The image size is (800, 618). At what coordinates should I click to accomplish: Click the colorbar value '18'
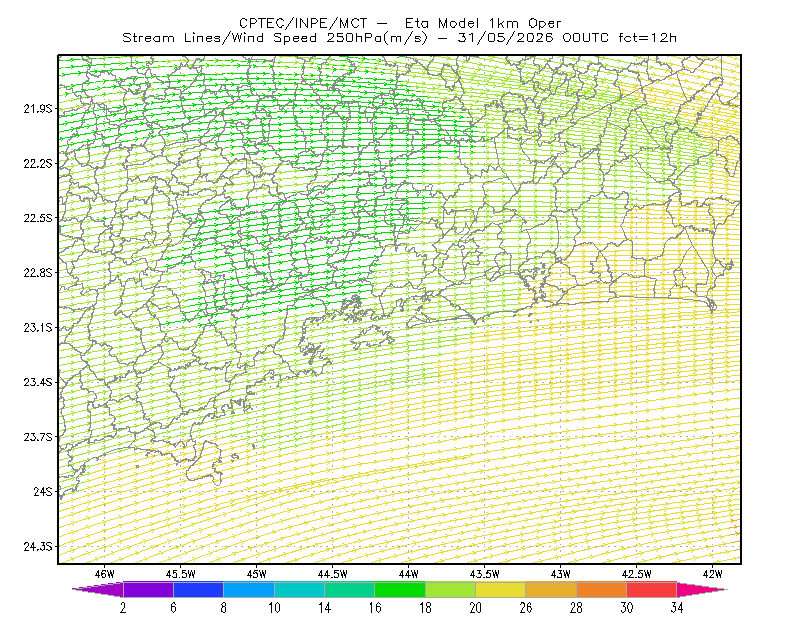point(426,608)
